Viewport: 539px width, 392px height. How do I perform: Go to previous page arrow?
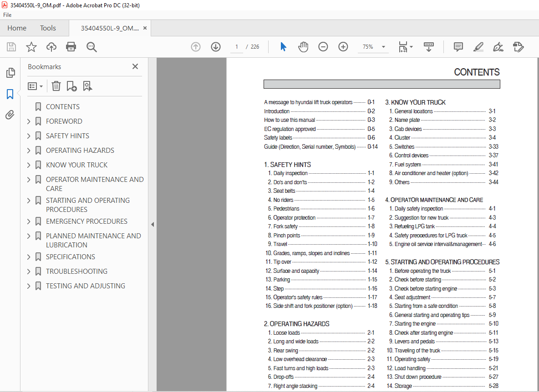(196, 47)
